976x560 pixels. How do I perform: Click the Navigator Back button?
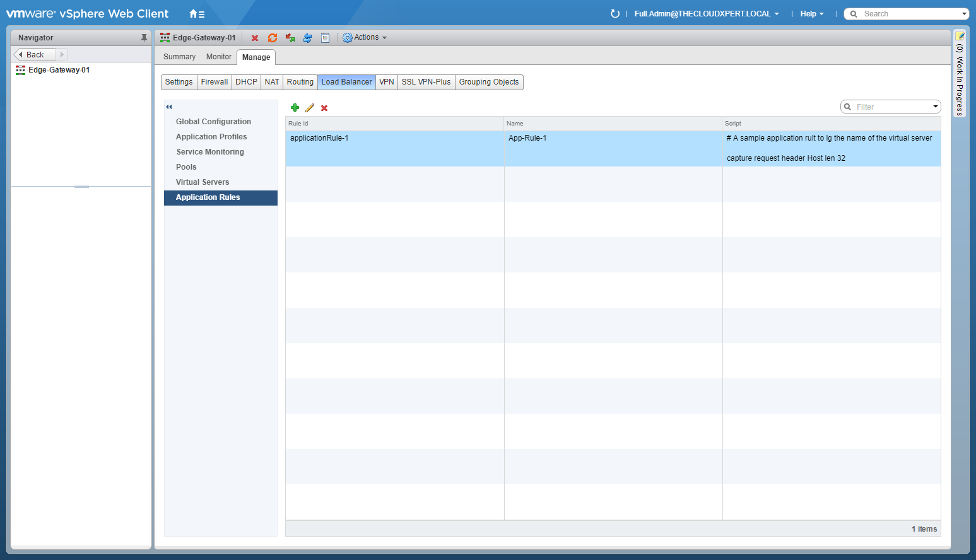click(35, 55)
